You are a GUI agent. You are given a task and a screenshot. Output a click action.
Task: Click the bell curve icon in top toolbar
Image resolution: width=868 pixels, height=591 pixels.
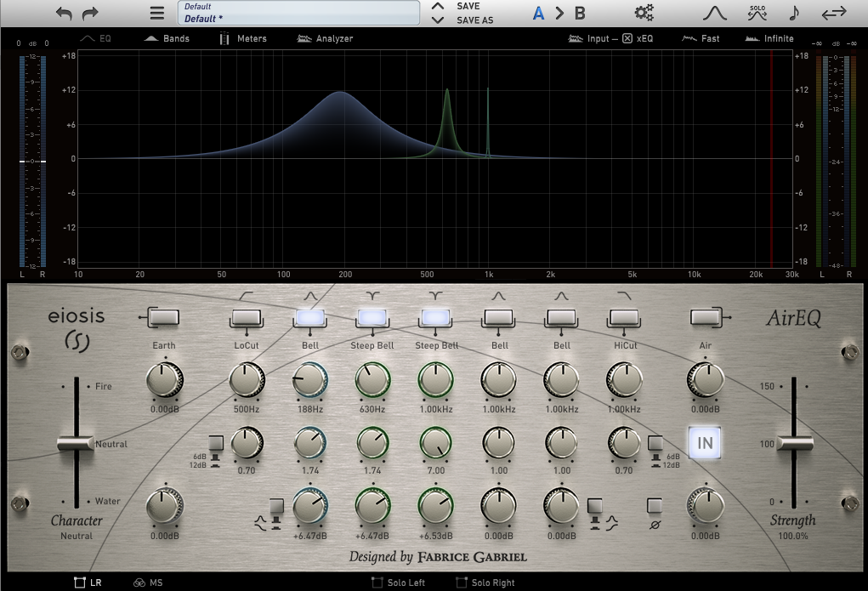(x=715, y=13)
